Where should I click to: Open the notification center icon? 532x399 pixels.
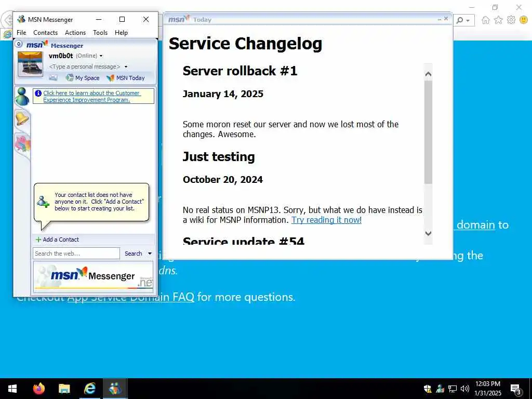pos(516,390)
